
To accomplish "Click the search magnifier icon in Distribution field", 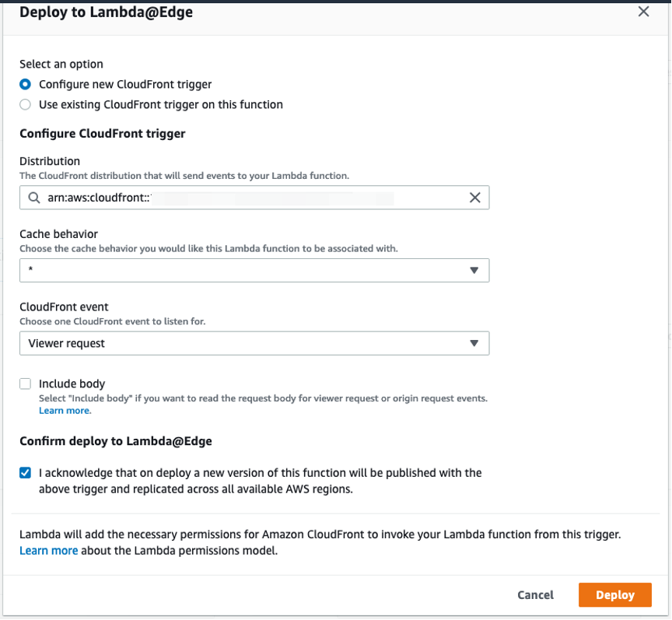I will tap(34, 198).
